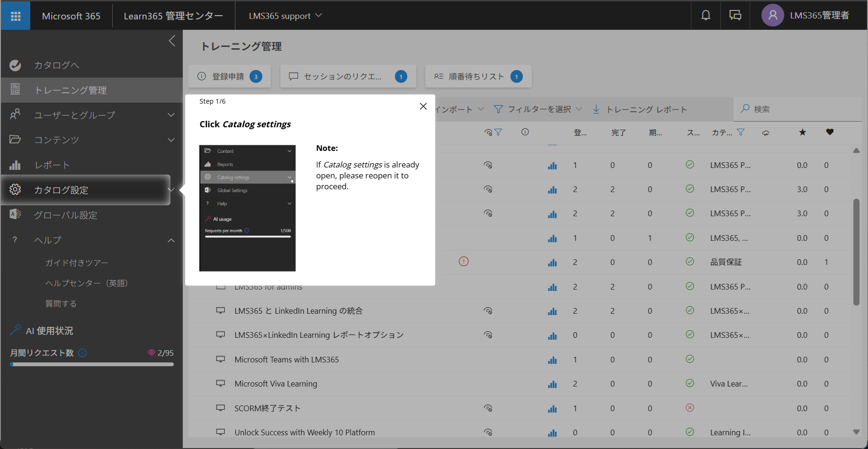
Task: Expand ユーザーとグループ menu chevron
Action: coord(171,115)
